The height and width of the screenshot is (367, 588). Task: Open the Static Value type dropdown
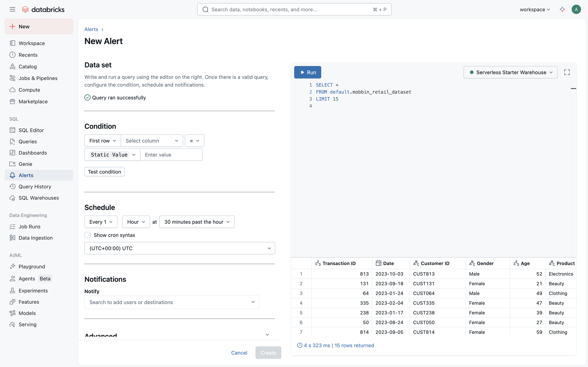point(112,155)
